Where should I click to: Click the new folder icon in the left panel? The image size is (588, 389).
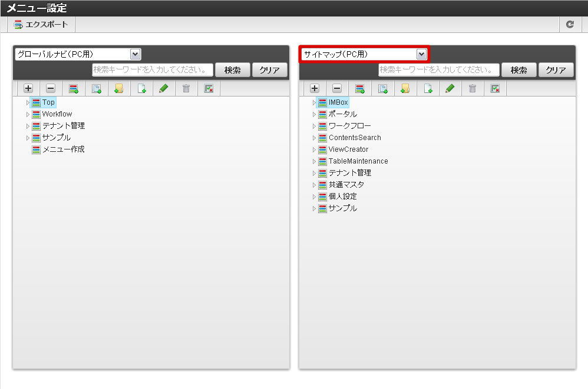click(119, 89)
